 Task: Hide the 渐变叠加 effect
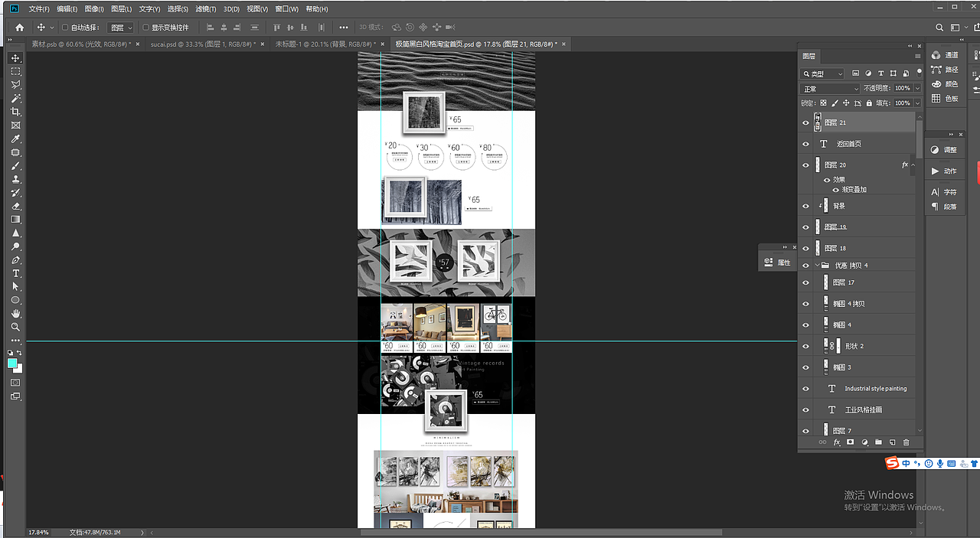click(836, 190)
